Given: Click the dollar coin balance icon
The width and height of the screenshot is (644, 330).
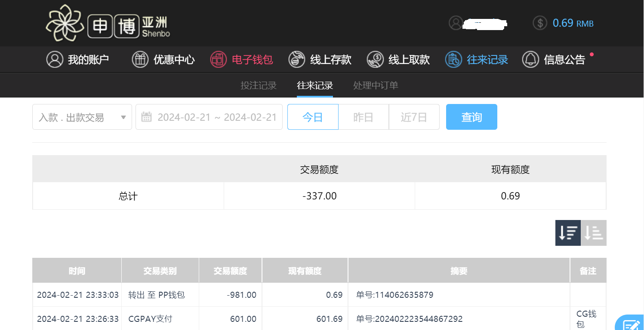Looking at the screenshot, I should (540, 23).
